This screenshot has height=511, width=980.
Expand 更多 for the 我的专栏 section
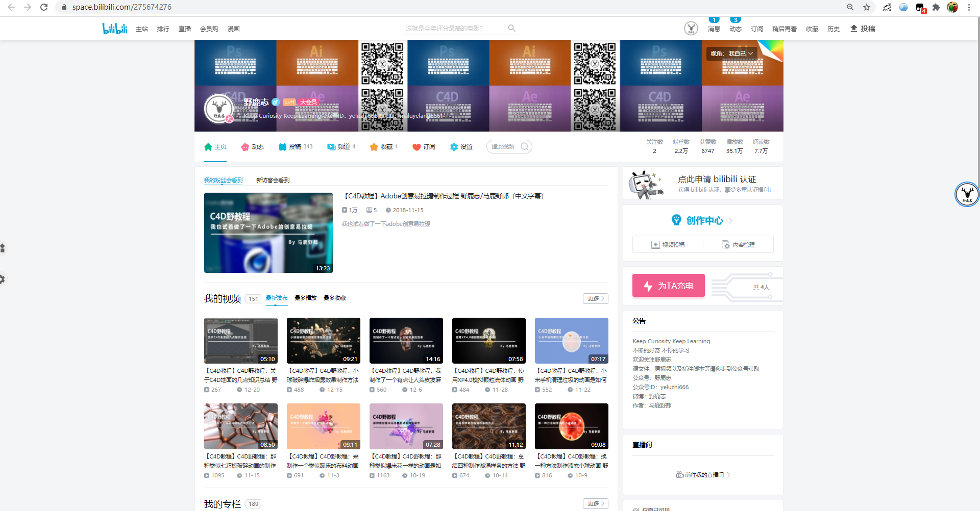(596, 503)
